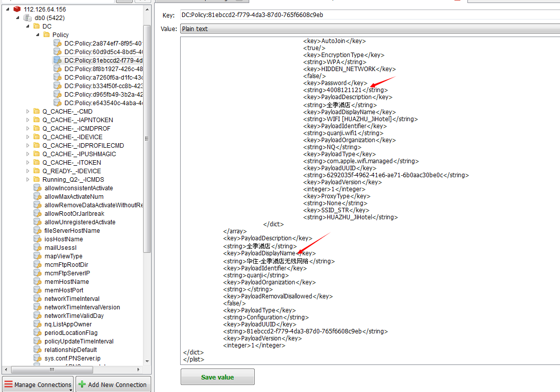The height and width of the screenshot is (392, 560).
Task: Click key icon of DC:Policy:a7260f6a entry
Action: (58, 77)
